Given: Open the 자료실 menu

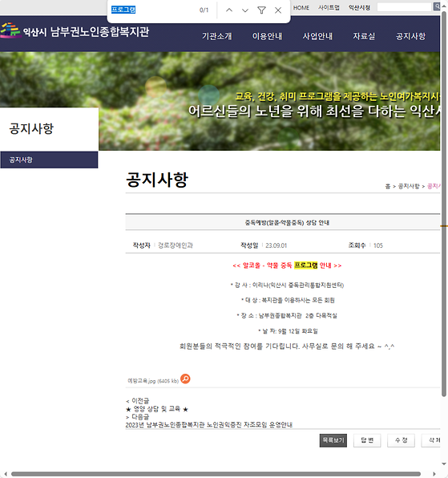Looking at the screenshot, I should 364,36.
